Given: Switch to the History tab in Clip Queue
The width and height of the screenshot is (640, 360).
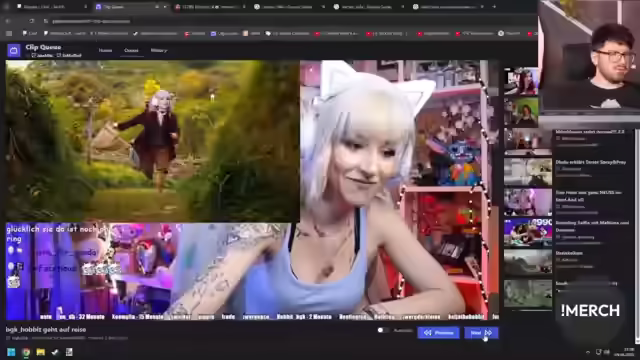Looking at the screenshot, I should 159,50.
